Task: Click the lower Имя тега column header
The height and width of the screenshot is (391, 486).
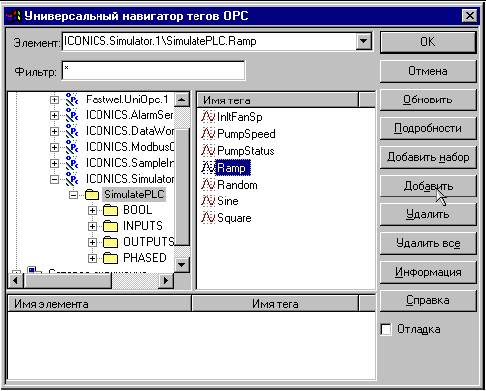Action: (x=275, y=304)
